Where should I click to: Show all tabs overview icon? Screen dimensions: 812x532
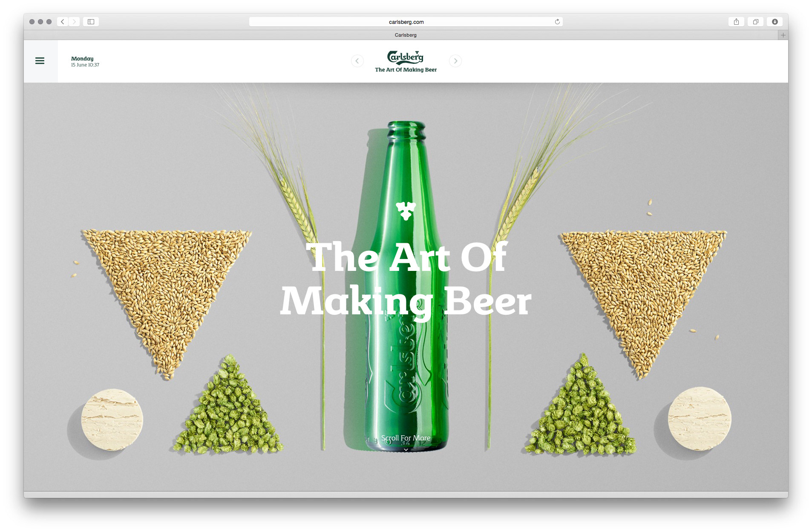[755, 22]
